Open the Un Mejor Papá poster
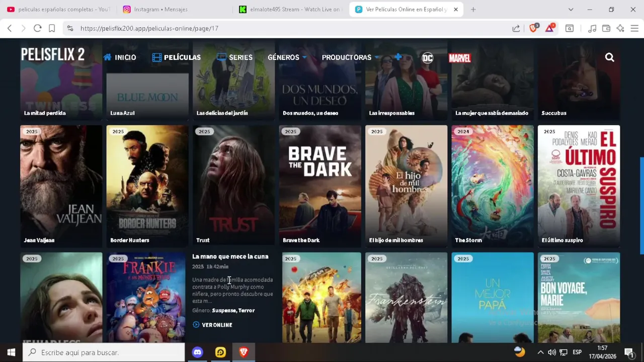This screenshot has width=644, height=362. pyautogui.click(x=493, y=298)
